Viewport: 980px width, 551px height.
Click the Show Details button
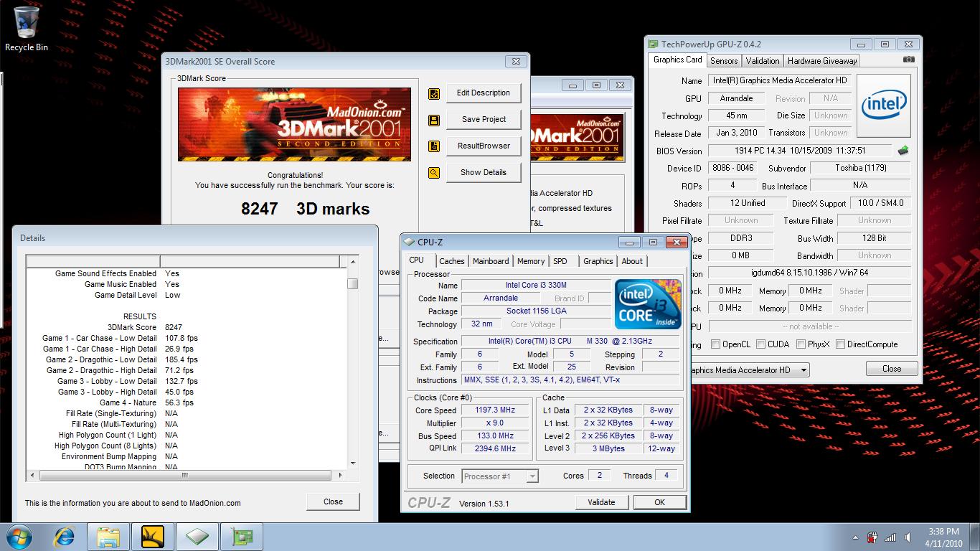coord(484,172)
